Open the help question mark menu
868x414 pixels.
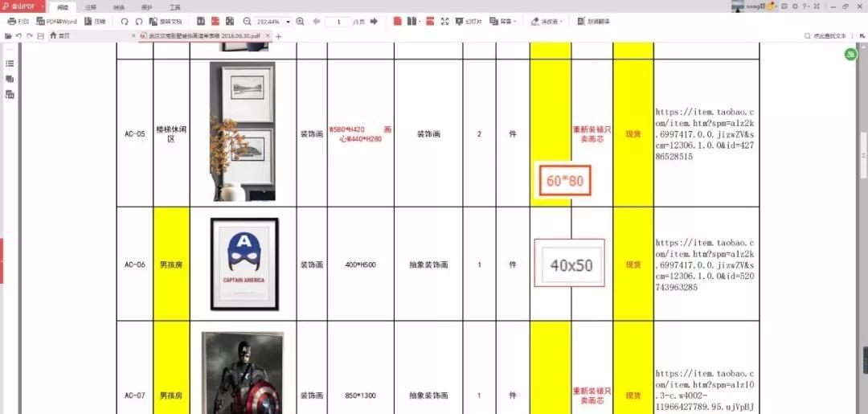click(x=805, y=6)
